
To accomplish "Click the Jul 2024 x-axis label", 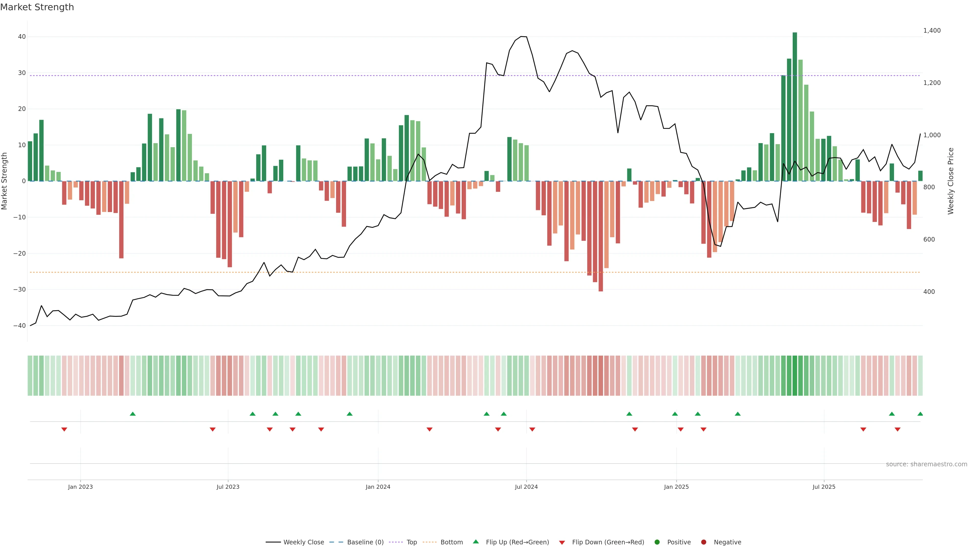I will [526, 487].
